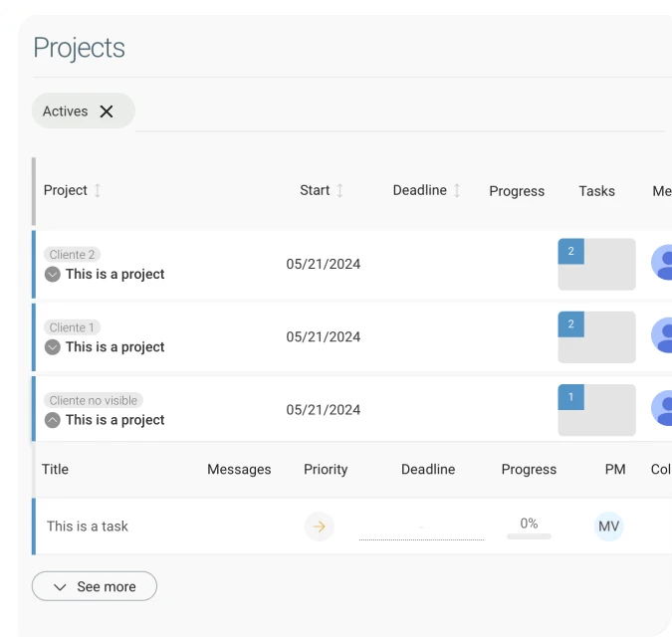Set the task deadline dotted field
Viewport: 672px width, 637px height.
click(x=422, y=528)
